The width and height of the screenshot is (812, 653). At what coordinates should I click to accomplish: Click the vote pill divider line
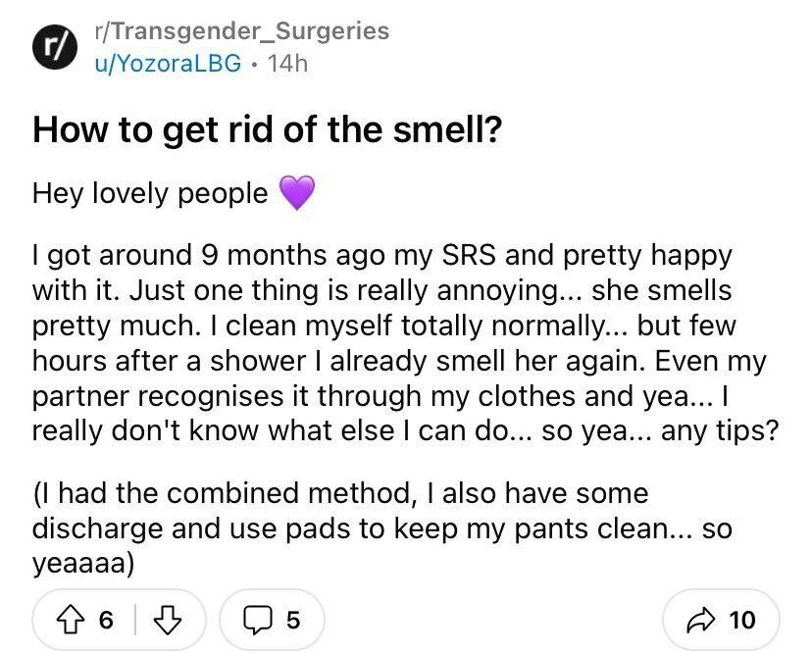click(135, 620)
